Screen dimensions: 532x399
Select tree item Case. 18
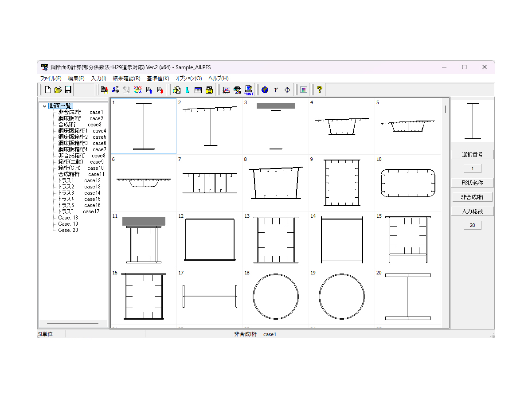(x=68, y=218)
